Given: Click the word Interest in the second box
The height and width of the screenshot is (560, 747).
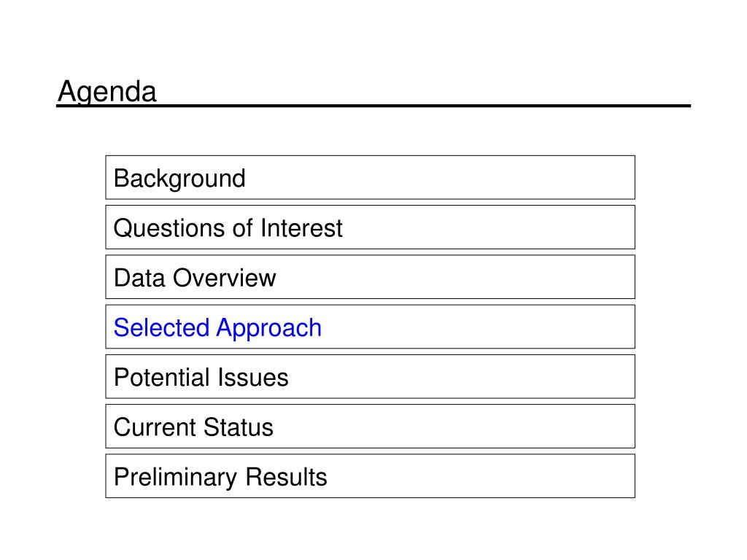Looking at the screenshot, I should pos(301,227).
